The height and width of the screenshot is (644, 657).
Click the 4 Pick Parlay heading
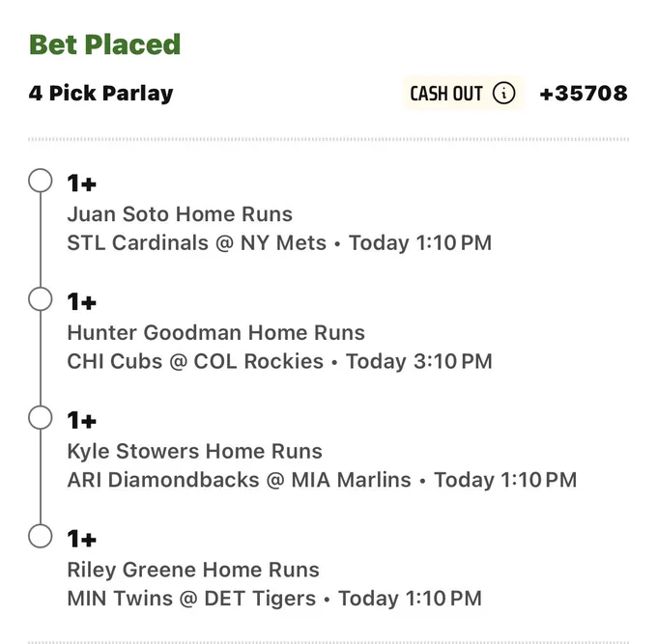coord(101,93)
